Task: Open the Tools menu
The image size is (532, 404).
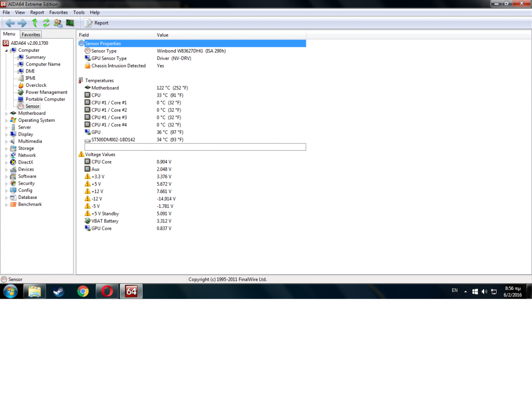Action: point(79,12)
